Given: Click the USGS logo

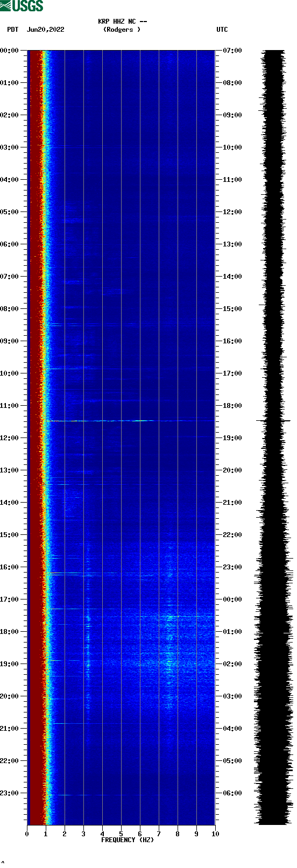Looking at the screenshot, I should point(22,6).
